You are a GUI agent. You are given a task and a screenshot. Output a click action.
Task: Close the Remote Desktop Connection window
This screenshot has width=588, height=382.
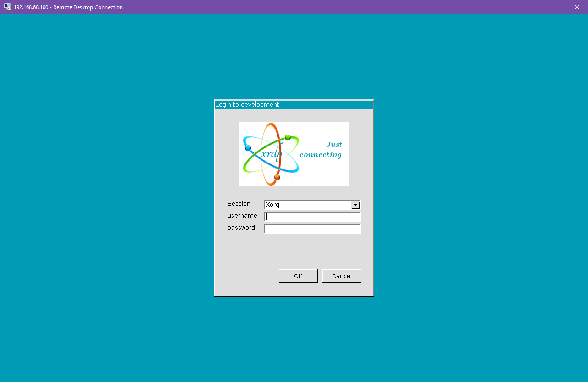577,7
